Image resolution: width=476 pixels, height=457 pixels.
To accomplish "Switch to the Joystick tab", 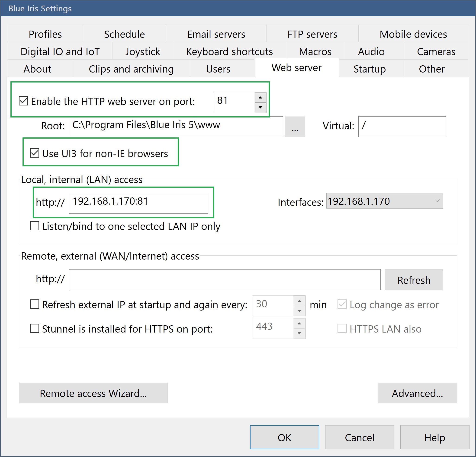I will pos(143,51).
